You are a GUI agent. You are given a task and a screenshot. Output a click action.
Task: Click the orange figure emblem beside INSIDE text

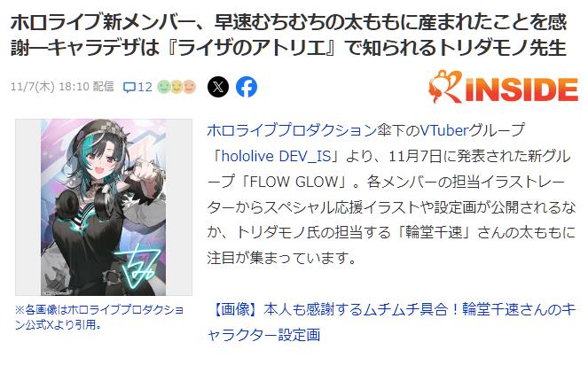(x=444, y=87)
